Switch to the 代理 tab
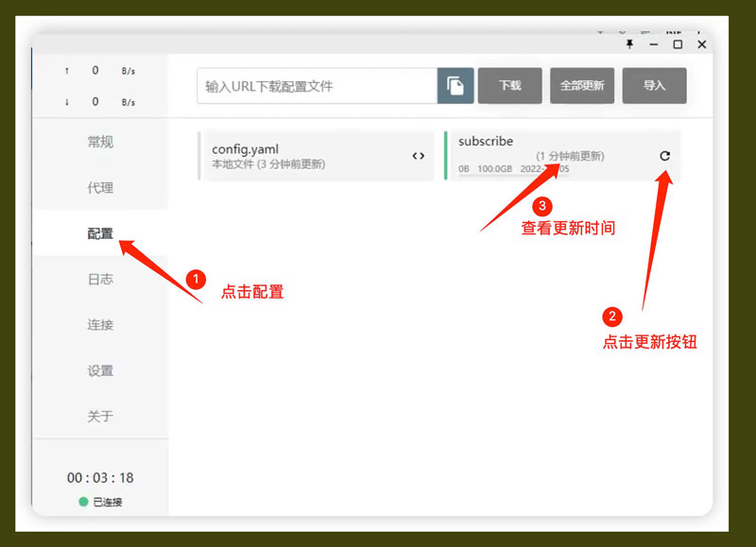The image size is (756, 547). coord(100,188)
